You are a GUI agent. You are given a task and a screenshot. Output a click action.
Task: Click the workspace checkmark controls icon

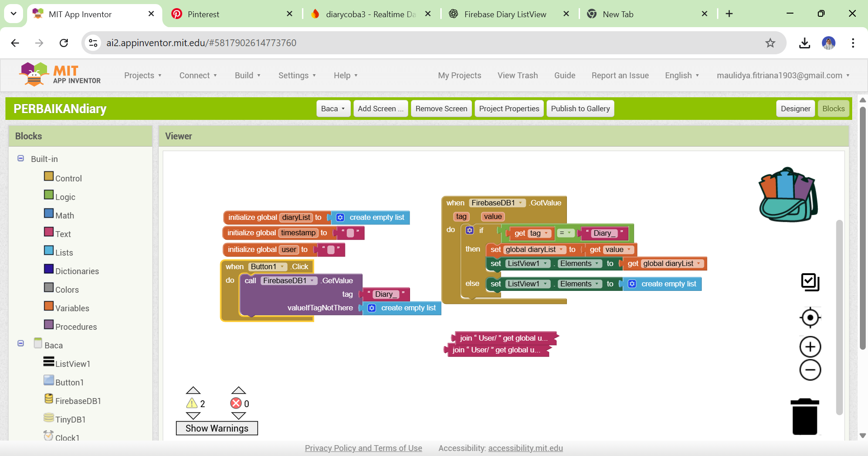pos(810,282)
